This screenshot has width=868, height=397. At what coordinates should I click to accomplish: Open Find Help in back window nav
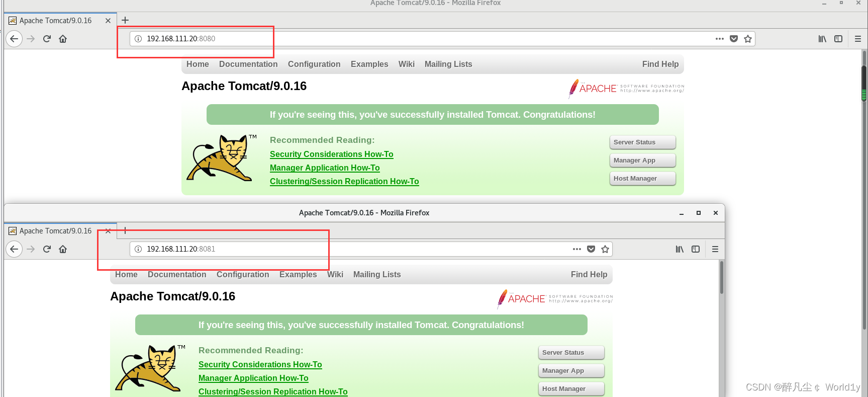pos(660,64)
